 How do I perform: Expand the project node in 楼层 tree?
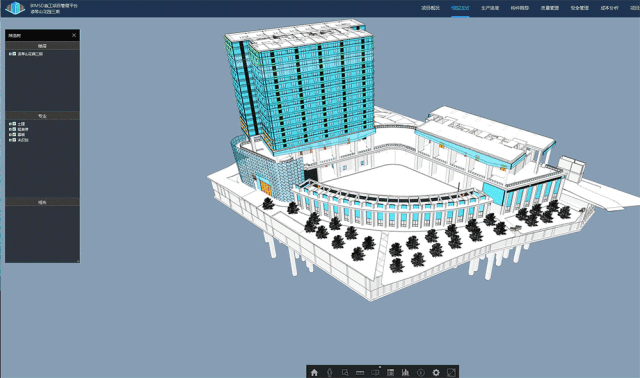pyautogui.click(x=10, y=54)
